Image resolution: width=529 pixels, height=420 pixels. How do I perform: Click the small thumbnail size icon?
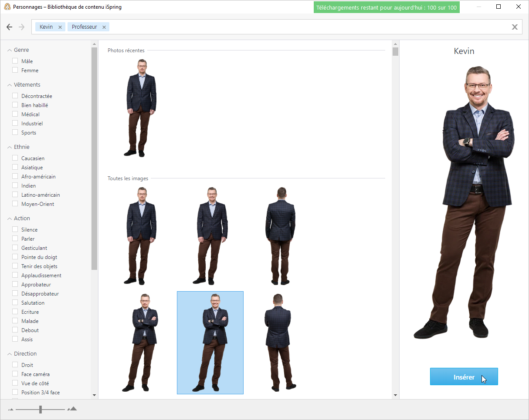pos(11,410)
